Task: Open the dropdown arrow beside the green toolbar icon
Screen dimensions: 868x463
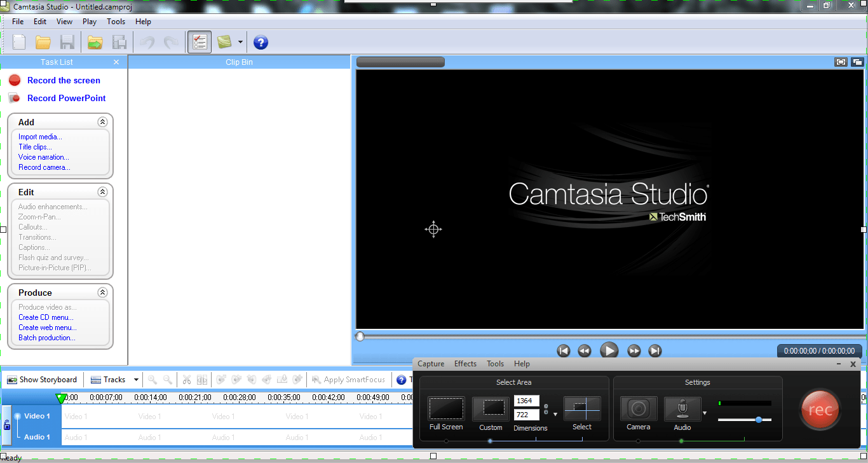Action: click(x=240, y=43)
